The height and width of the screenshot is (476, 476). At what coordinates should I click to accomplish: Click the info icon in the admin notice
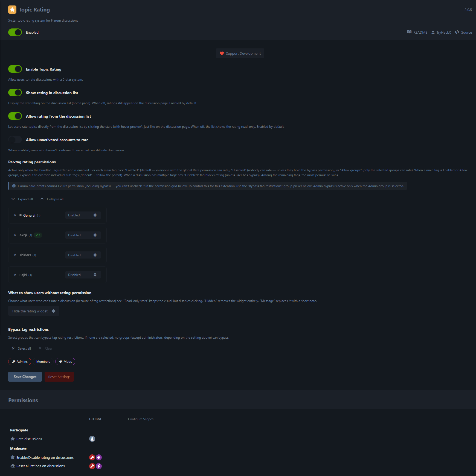14,186
